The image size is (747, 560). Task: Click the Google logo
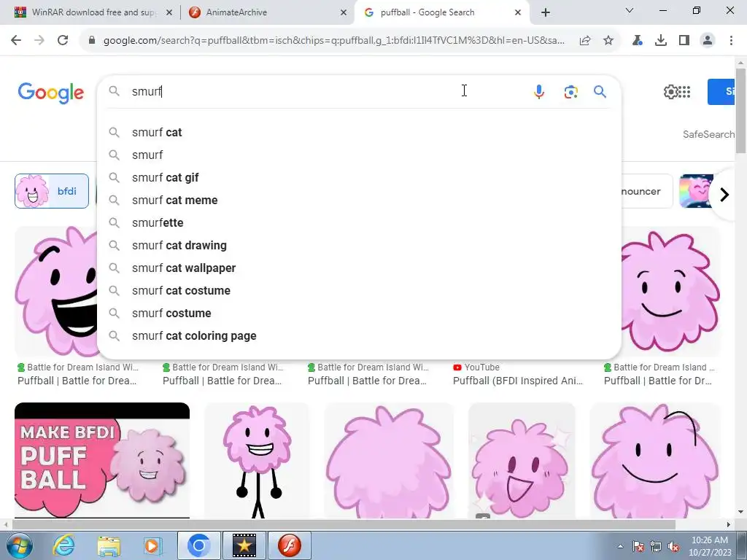[x=51, y=93]
